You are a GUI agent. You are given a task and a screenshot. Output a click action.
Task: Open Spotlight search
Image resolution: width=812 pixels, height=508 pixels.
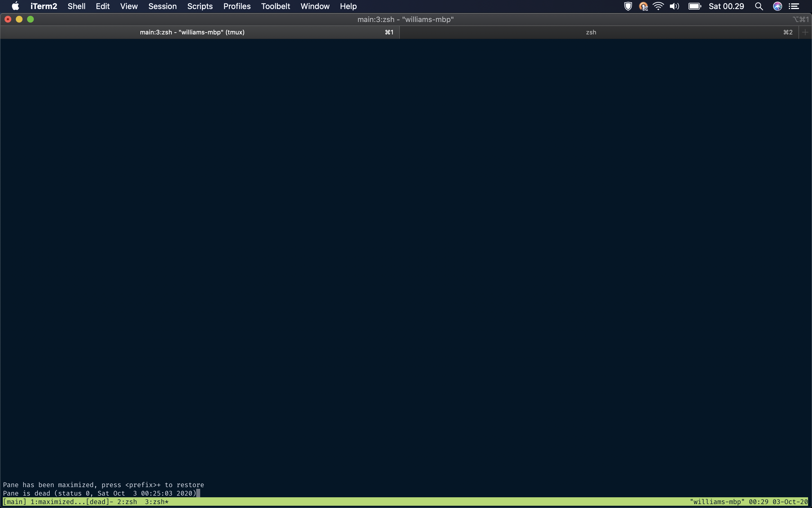click(x=759, y=6)
